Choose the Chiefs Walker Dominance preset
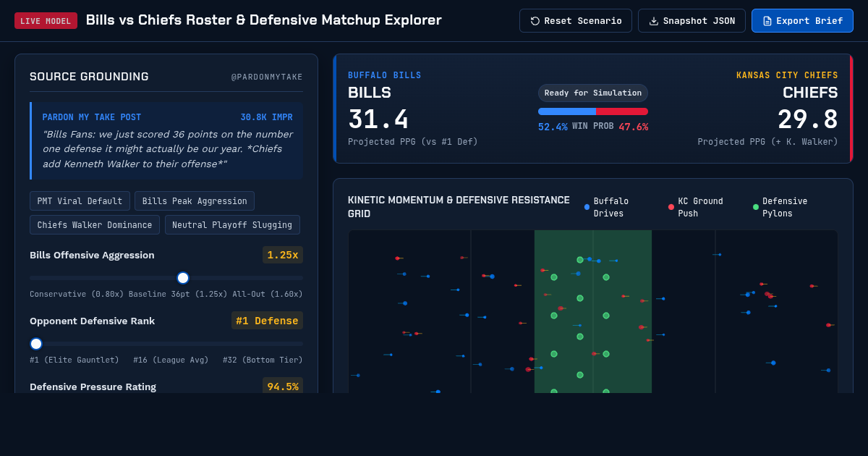The image size is (868, 456). pos(95,225)
